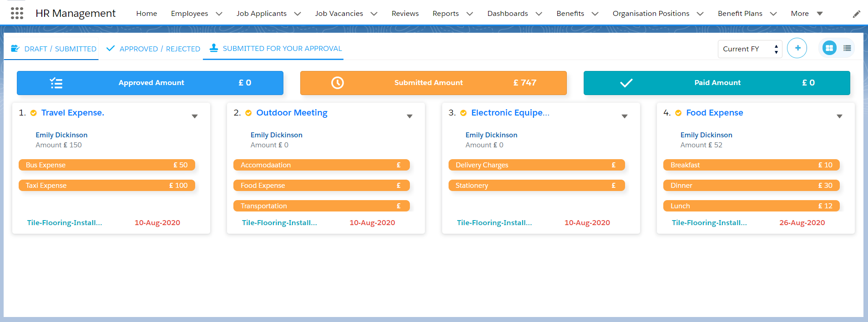Click the status badge beside Travel Expense
This screenshot has width=868, height=322.
34,113
